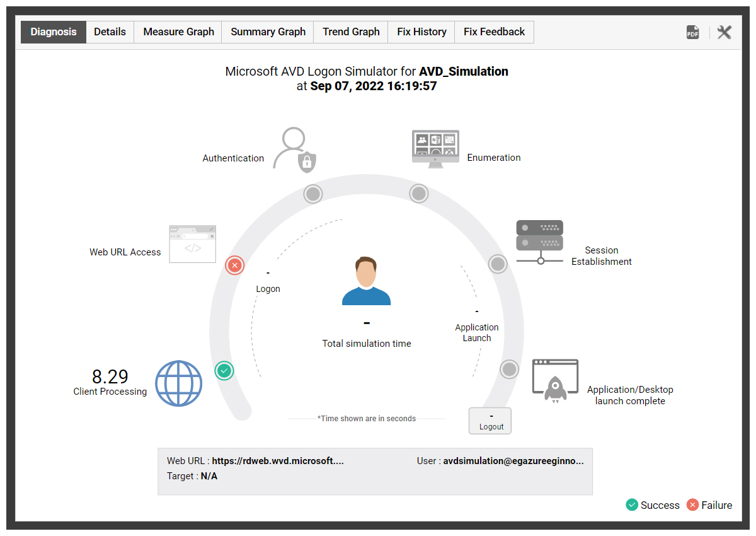Click the Application/Desktop launch complete label
Viewport: 756px width, 536px height.
tap(630, 395)
